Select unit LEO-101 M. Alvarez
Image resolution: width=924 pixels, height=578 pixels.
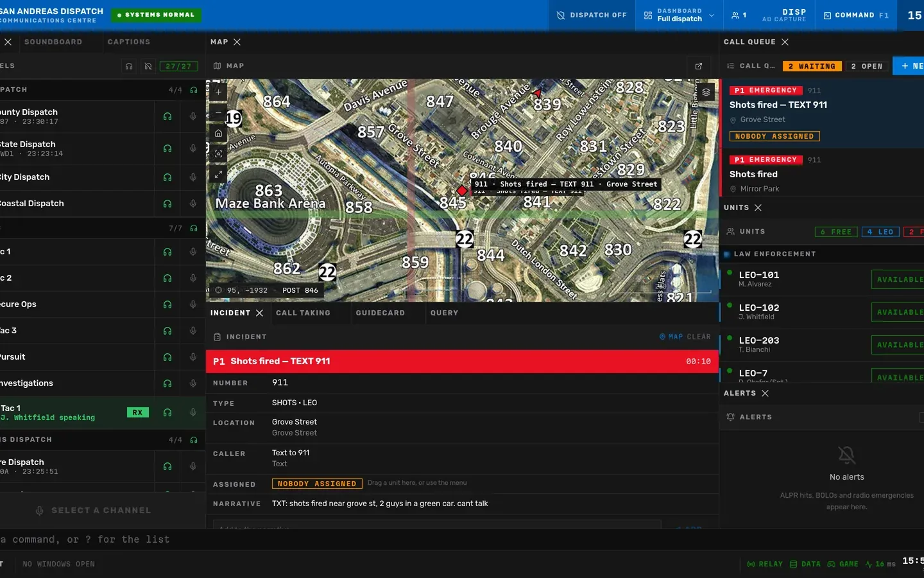(822, 279)
